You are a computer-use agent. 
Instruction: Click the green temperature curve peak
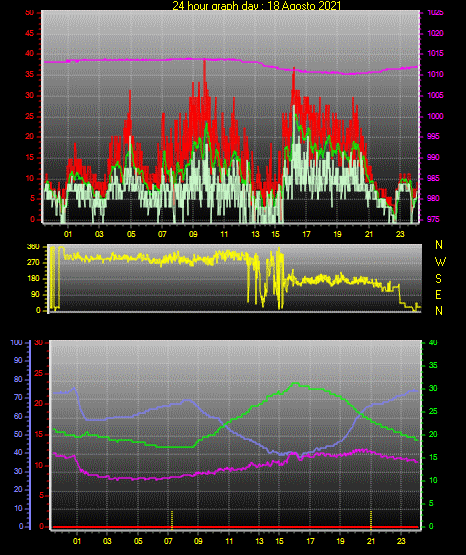tap(295, 383)
